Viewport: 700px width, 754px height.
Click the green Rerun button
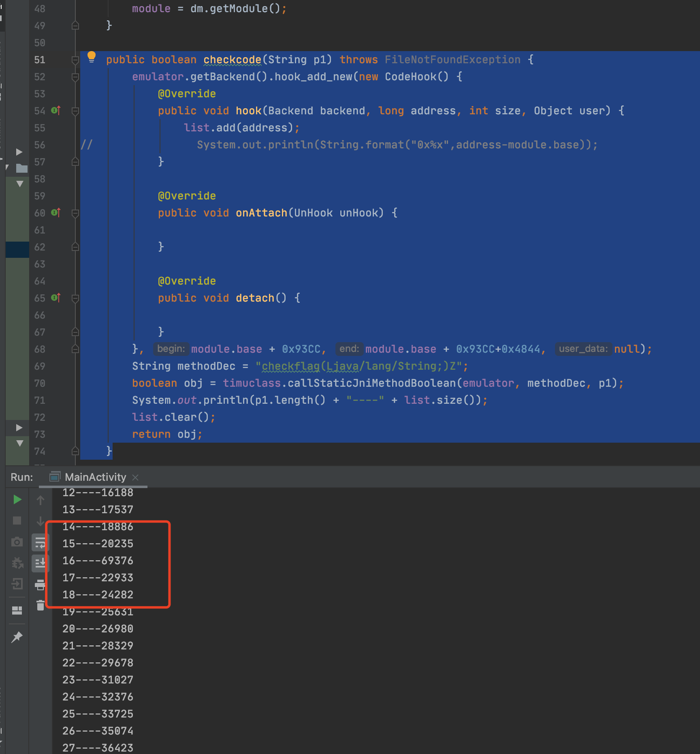coord(17,499)
